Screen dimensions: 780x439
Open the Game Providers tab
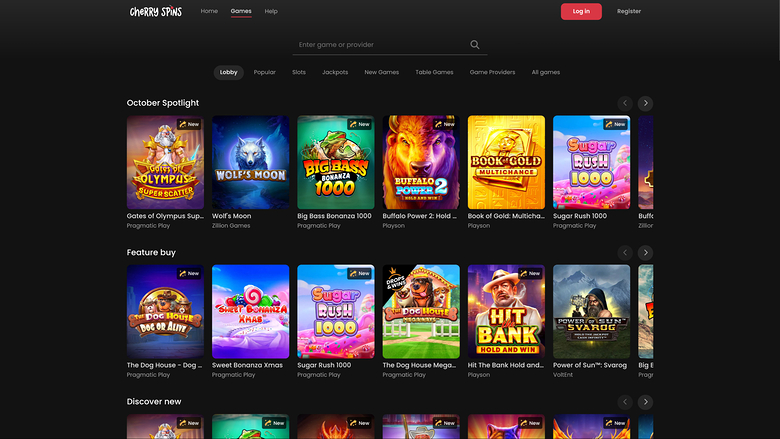click(492, 73)
